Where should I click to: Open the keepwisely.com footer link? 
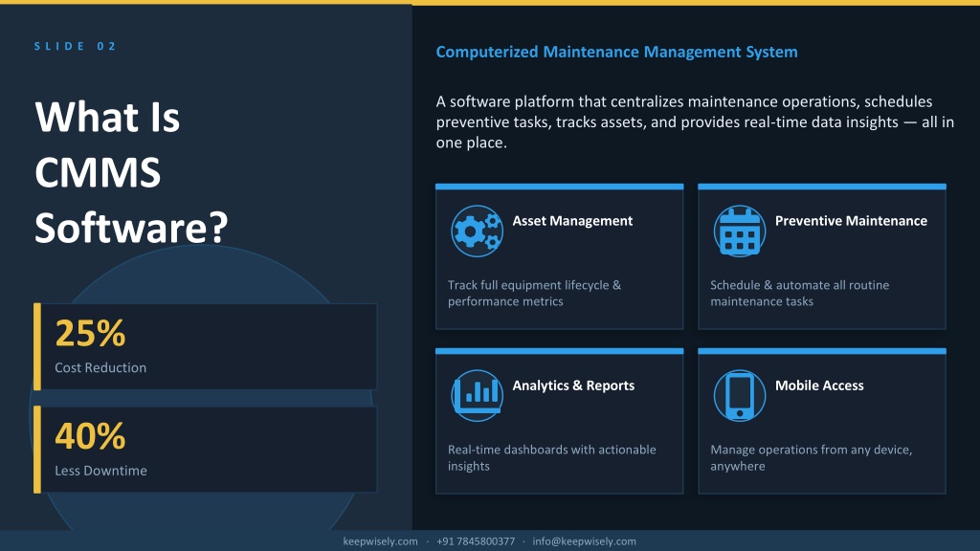[380, 541]
